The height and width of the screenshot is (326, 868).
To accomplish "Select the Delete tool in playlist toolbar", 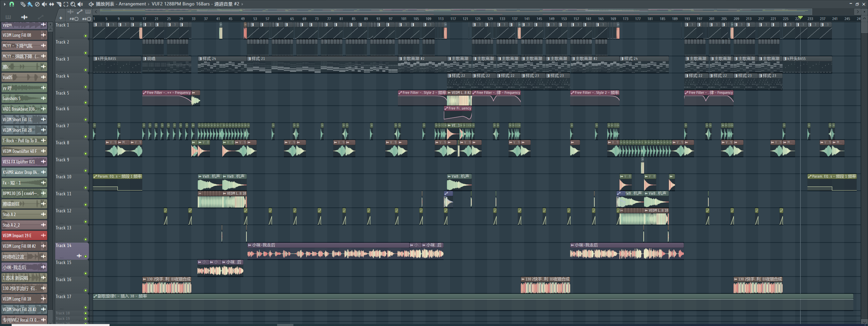I will (x=37, y=4).
